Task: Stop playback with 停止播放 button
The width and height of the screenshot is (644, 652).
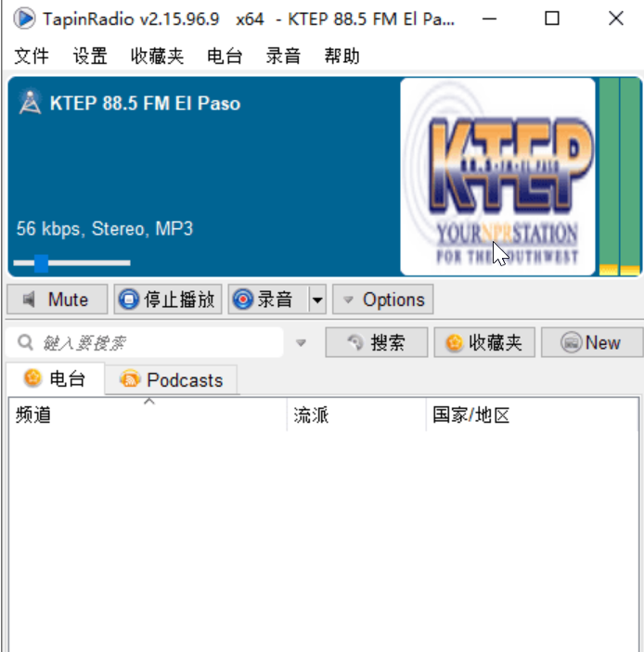Action: 168,300
